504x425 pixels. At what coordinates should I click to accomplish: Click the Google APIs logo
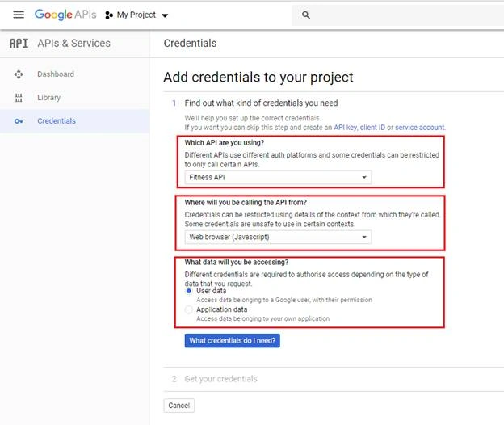pyautogui.click(x=65, y=15)
